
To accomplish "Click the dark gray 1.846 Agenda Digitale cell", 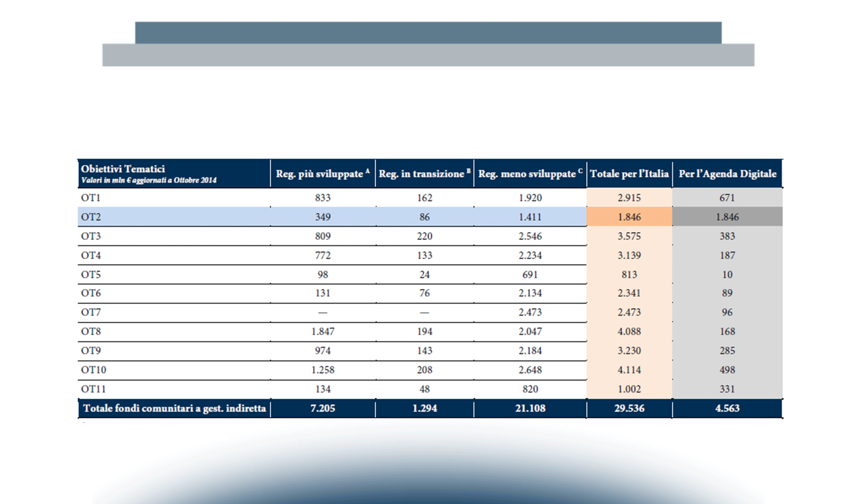I will point(727,217).
